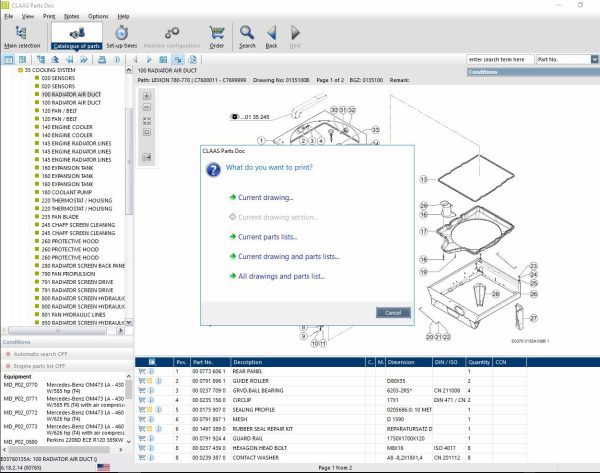Open the Main selection view

point(22,37)
